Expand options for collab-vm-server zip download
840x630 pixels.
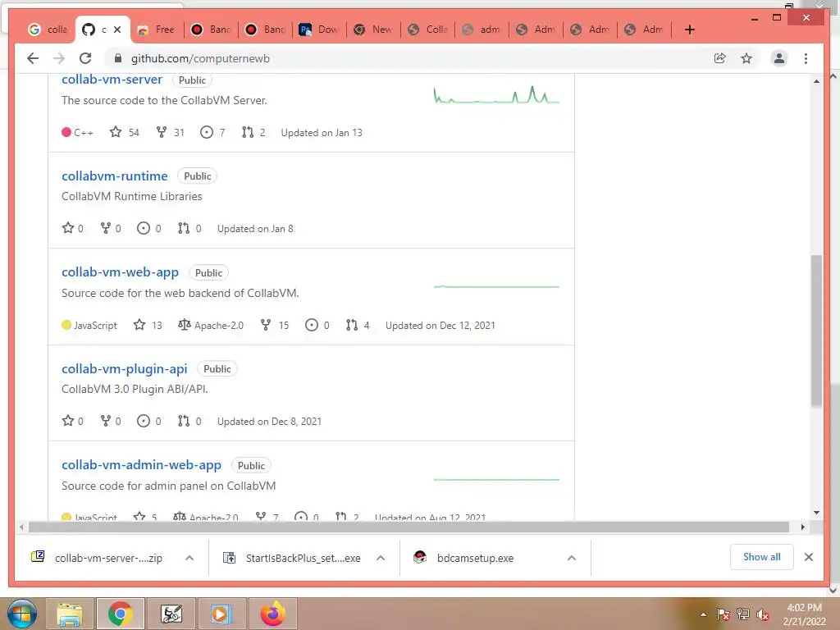pyautogui.click(x=189, y=558)
